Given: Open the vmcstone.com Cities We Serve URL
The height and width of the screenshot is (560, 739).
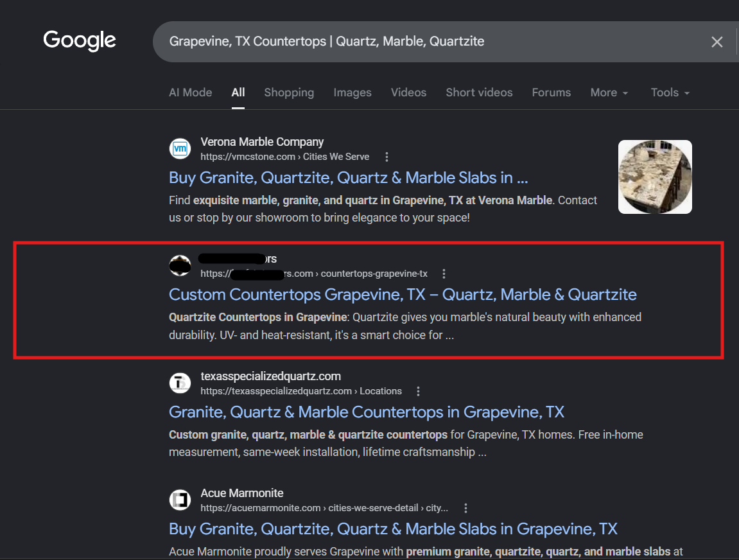Looking at the screenshot, I should coord(284,157).
